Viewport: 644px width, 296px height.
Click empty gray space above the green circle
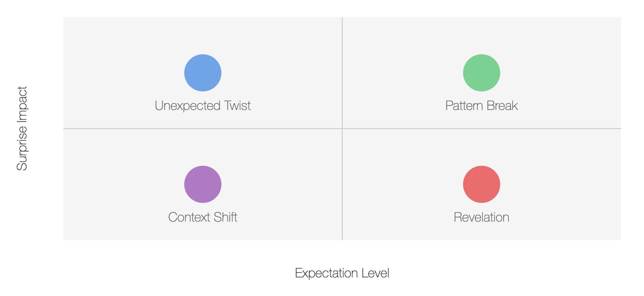pos(481,36)
